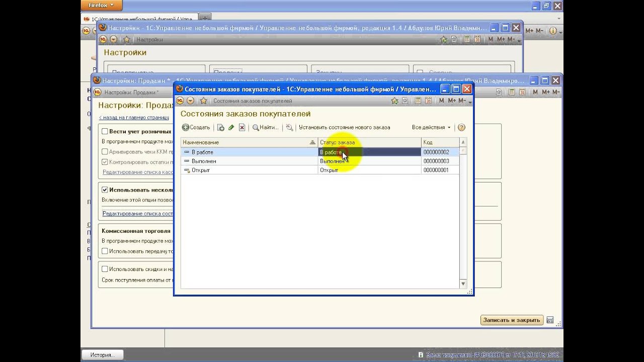This screenshot has width=644, height=362.
Task: Select the 'В работе' name cell
Action: coord(249,152)
